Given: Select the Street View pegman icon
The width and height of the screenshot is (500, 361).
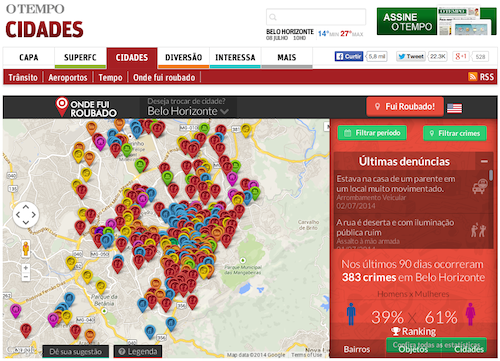Looking at the screenshot, I should (26, 249).
